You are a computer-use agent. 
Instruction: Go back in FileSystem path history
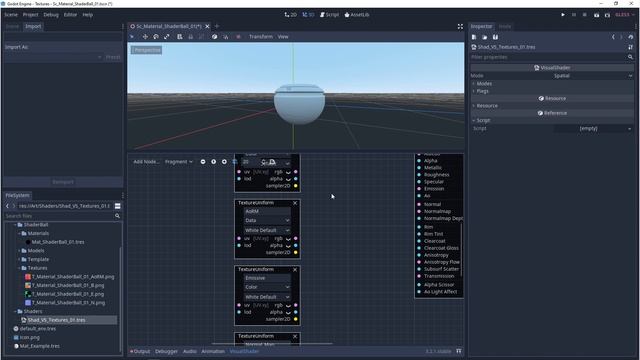[x=7, y=206]
